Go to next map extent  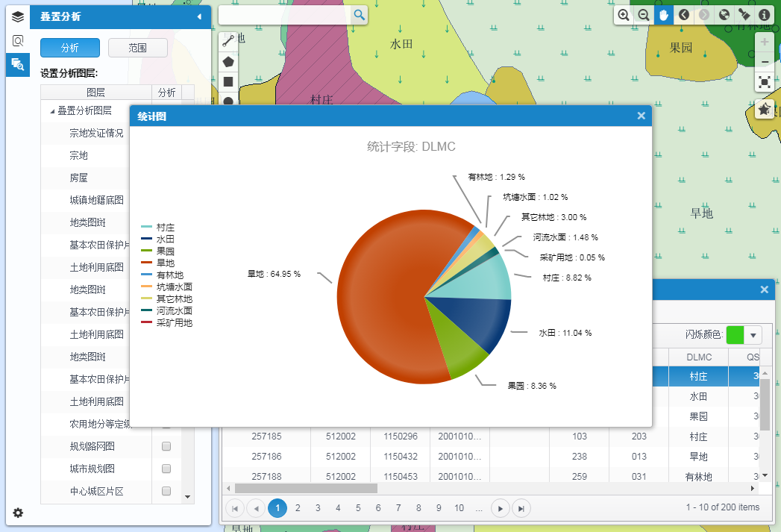(x=704, y=15)
